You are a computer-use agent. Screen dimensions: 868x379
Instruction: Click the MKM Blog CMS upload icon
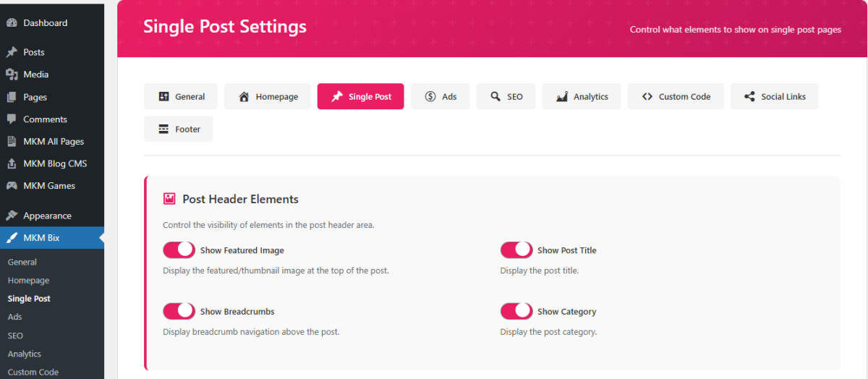pyautogui.click(x=12, y=163)
